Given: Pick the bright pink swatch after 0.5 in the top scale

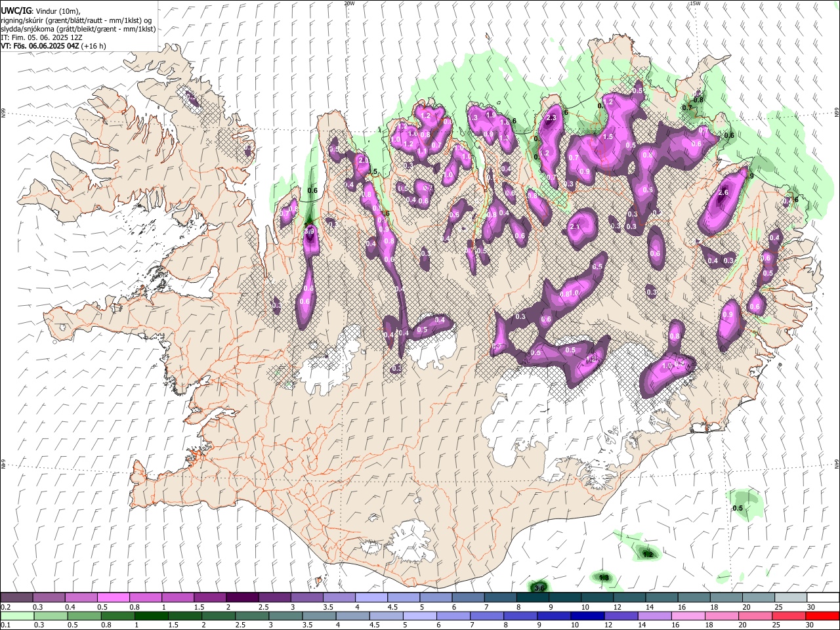Looking at the screenshot, I should (113, 598).
